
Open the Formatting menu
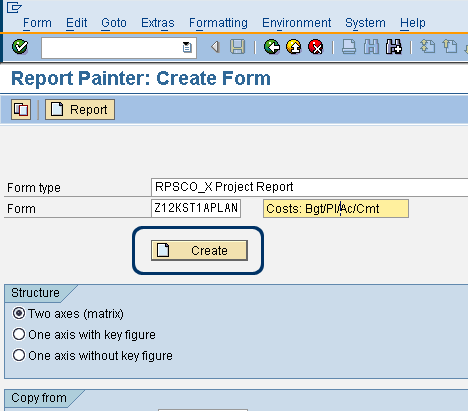coord(218,23)
